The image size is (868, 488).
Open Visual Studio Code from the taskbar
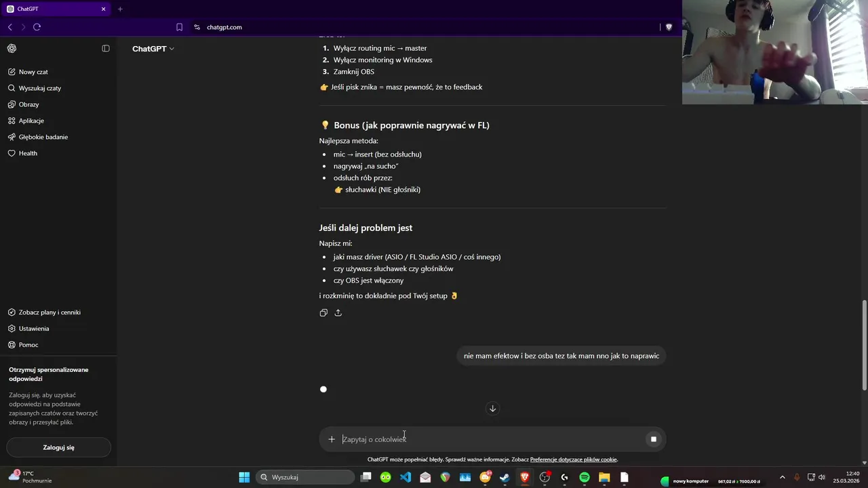[406, 477]
